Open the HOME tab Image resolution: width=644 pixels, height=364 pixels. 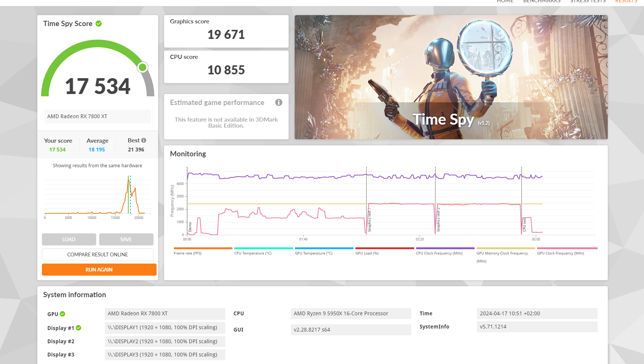click(505, 1)
